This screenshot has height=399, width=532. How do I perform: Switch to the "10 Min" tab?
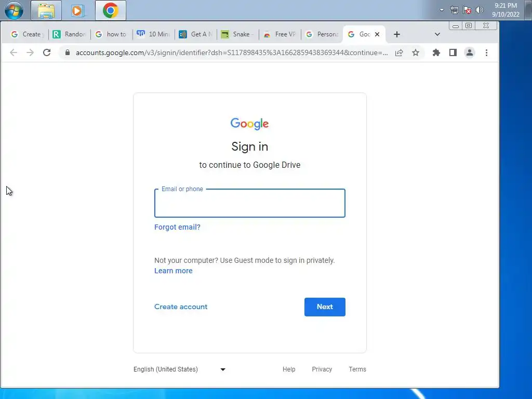click(x=154, y=34)
